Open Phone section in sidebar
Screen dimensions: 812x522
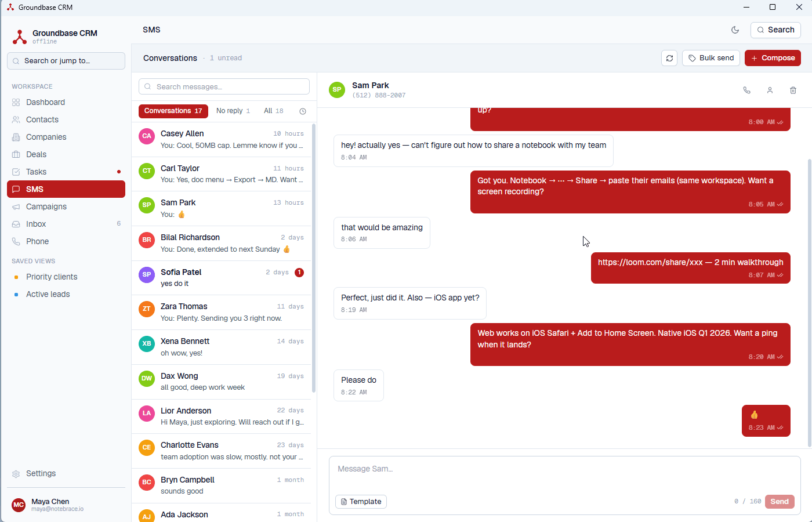click(x=66, y=241)
